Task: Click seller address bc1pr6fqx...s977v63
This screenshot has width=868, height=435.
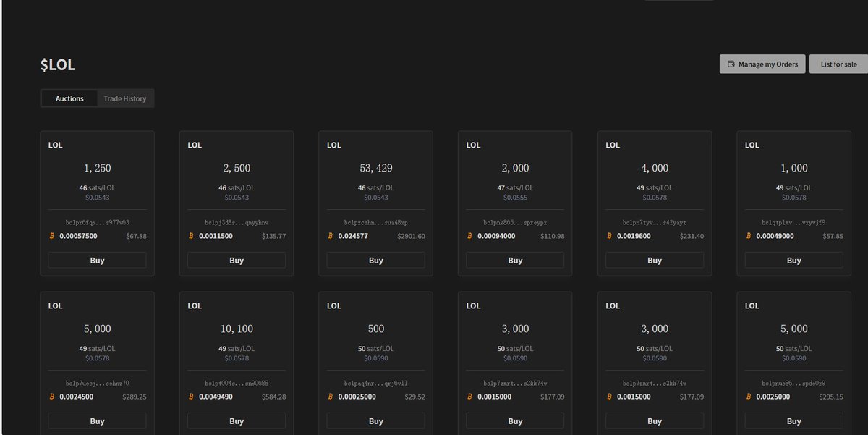Action: click(97, 222)
